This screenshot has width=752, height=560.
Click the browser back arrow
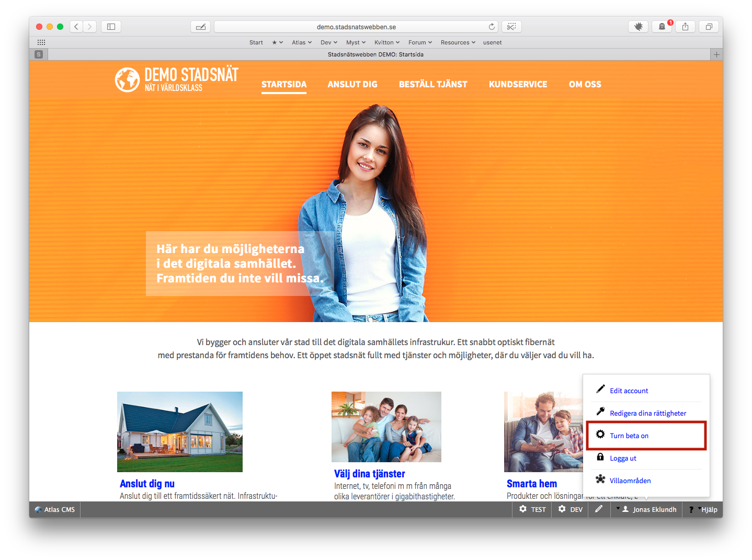coord(76,27)
